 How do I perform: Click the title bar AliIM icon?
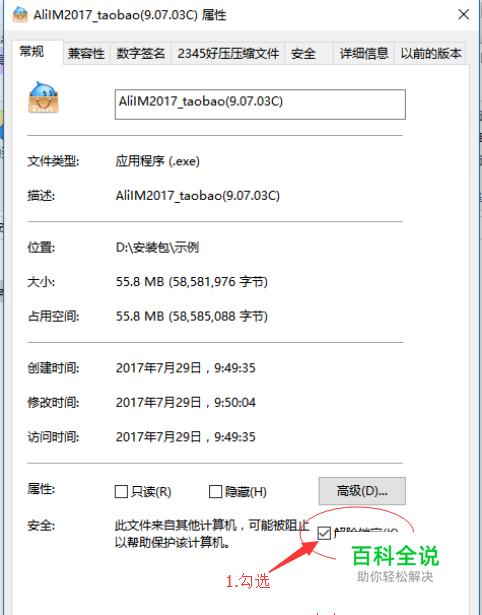(20, 15)
